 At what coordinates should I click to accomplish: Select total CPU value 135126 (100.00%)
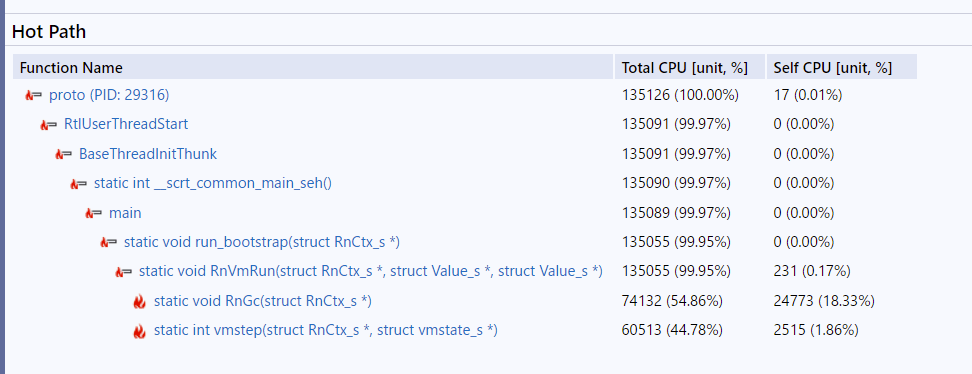(680, 95)
